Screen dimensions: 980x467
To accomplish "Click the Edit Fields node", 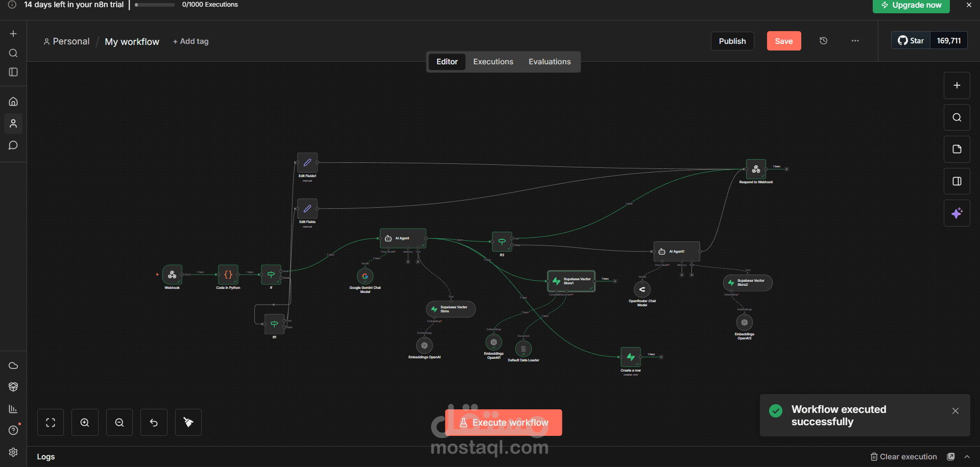I will [x=307, y=209].
